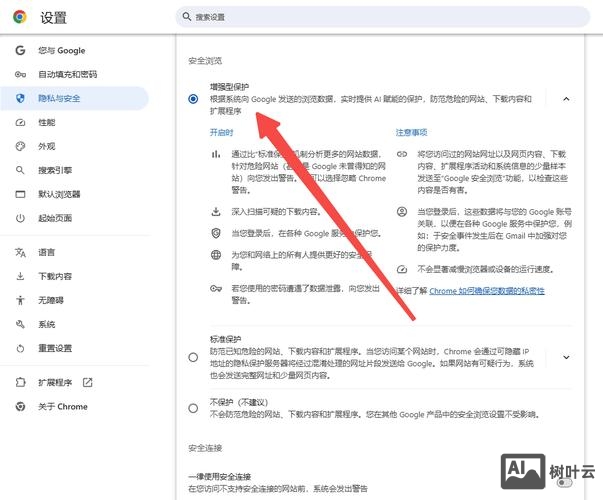Click the 增强型保护 title text
603x500 pixels.
(x=229, y=87)
